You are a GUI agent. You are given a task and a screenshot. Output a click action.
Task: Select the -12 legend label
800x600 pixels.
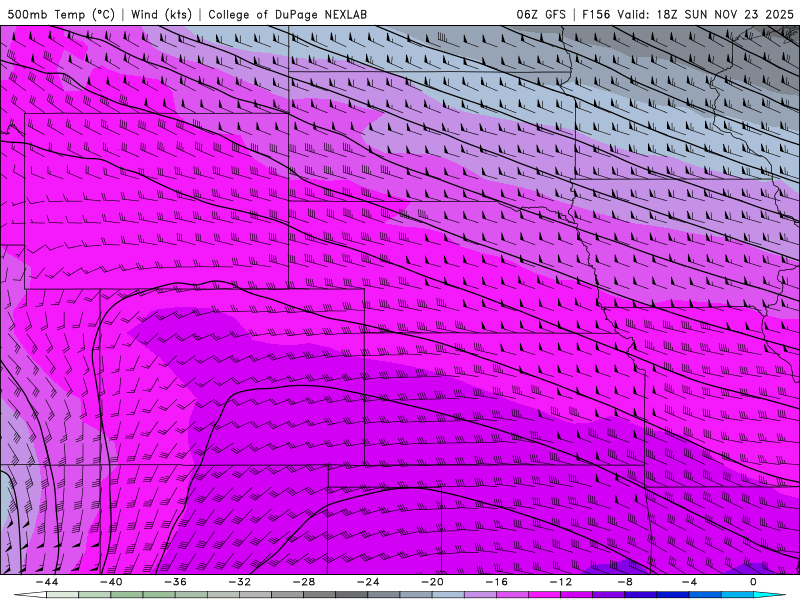[561, 582]
